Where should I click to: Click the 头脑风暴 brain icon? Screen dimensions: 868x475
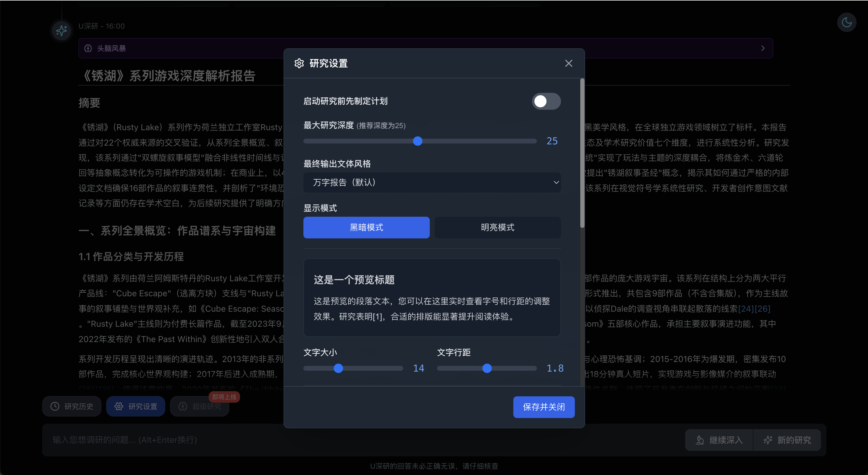click(x=88, y=48)
